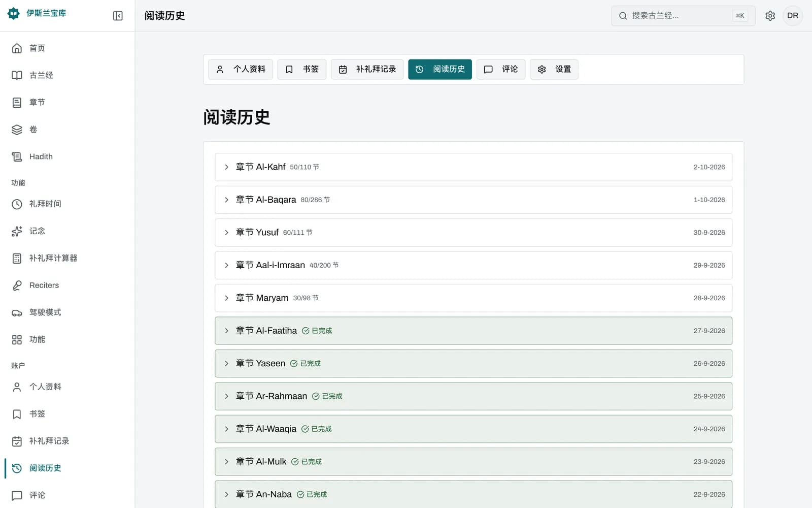812x508 pixels.
Task: Expand the Al-Kahf history row chevron
Action: [226, 167]
